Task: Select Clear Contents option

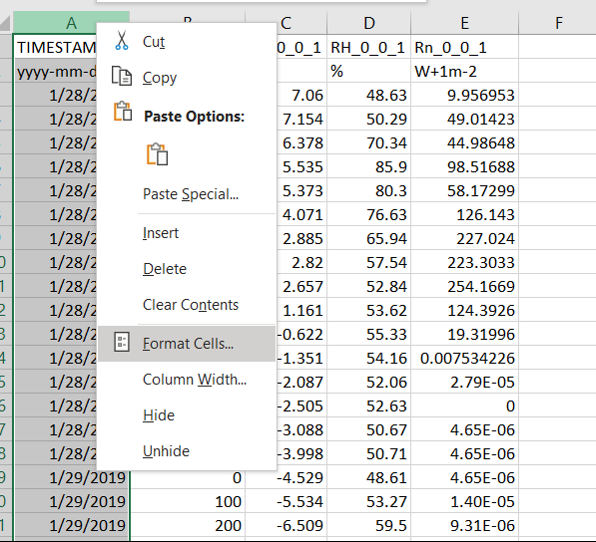Action: click(x=190, y=305)
